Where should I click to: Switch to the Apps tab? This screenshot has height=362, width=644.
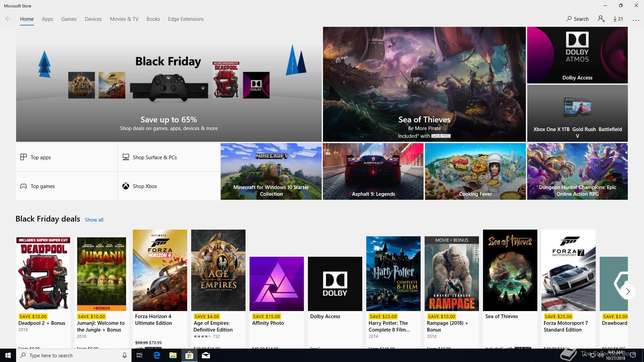(47, 19)
